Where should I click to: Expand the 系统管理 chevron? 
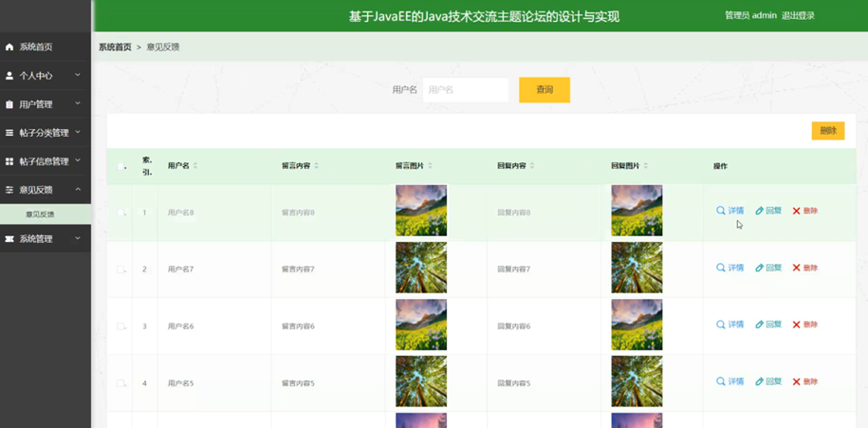tap(78, 238)
